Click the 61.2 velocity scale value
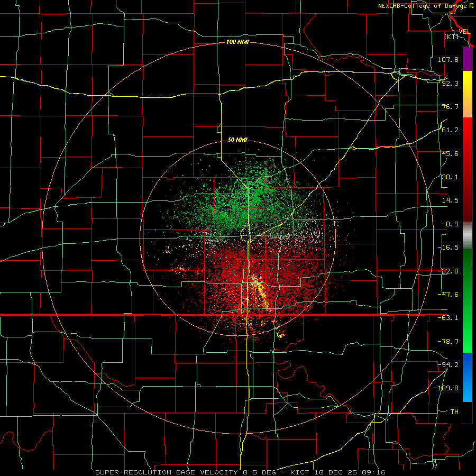 450,130
